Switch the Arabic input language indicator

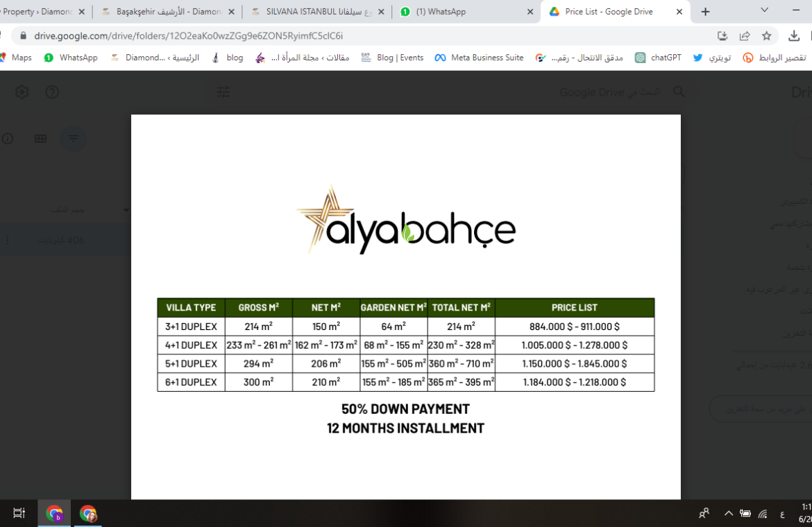click(782, 514)
